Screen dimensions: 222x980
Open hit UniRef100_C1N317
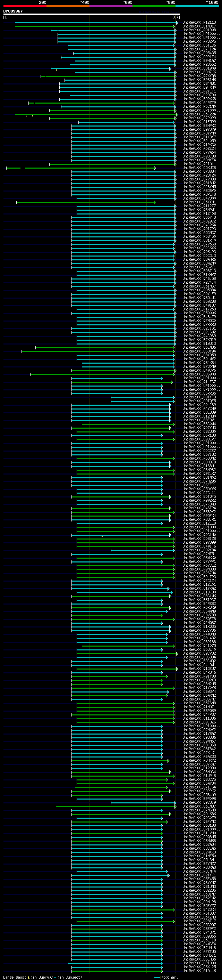click(199, 26)
